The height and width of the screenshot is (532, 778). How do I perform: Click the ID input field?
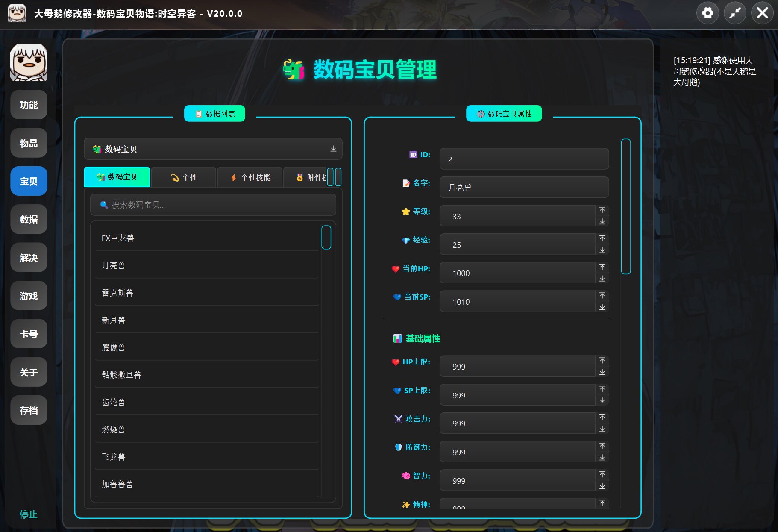524,159
